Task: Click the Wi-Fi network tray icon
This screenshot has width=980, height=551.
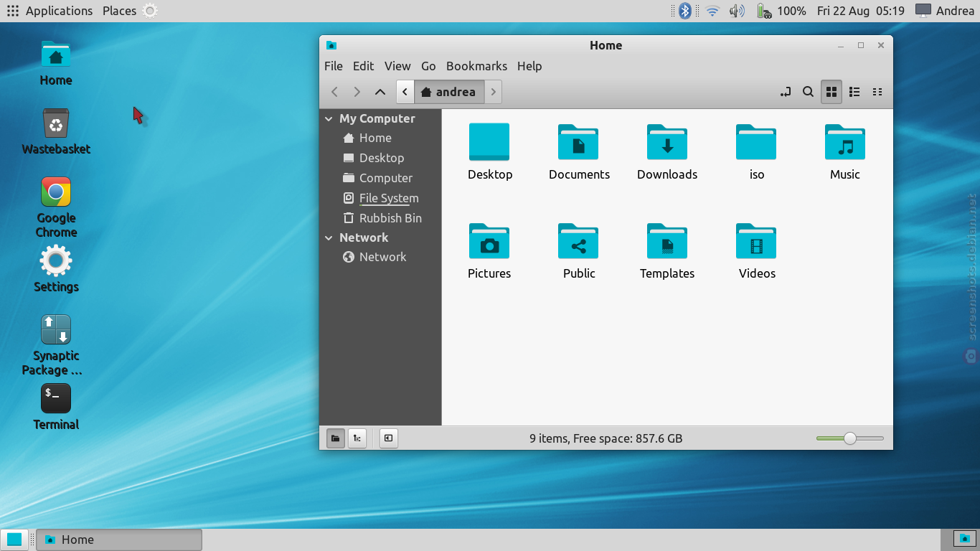Action: (712, 11)
